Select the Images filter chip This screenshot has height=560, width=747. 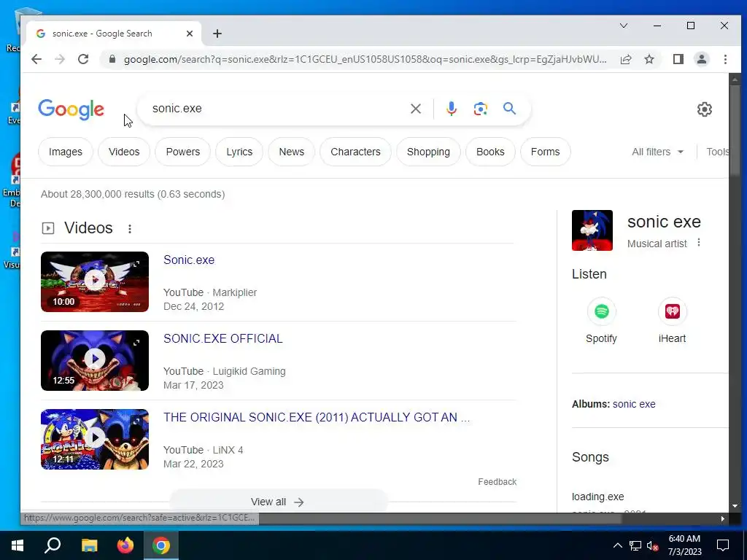(65, 152)
